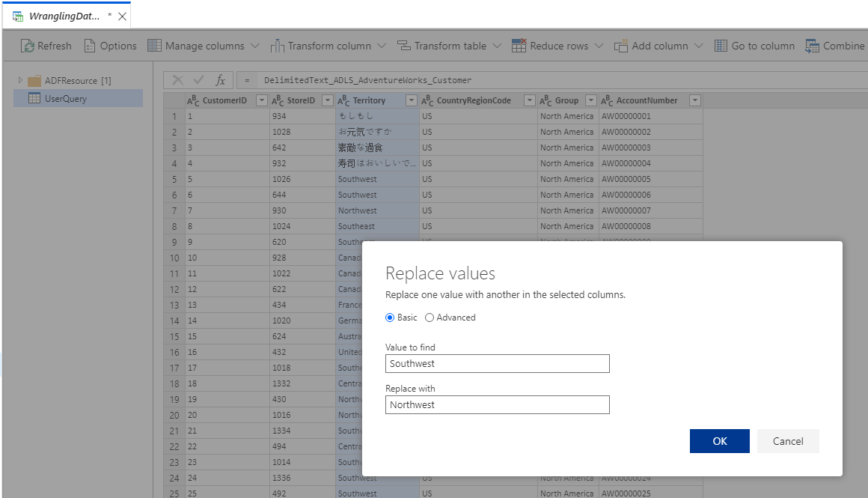Open the CountryRegionCode column filter dropdown
The height and width of the screenshot is (498, 868).
point(530,100)
